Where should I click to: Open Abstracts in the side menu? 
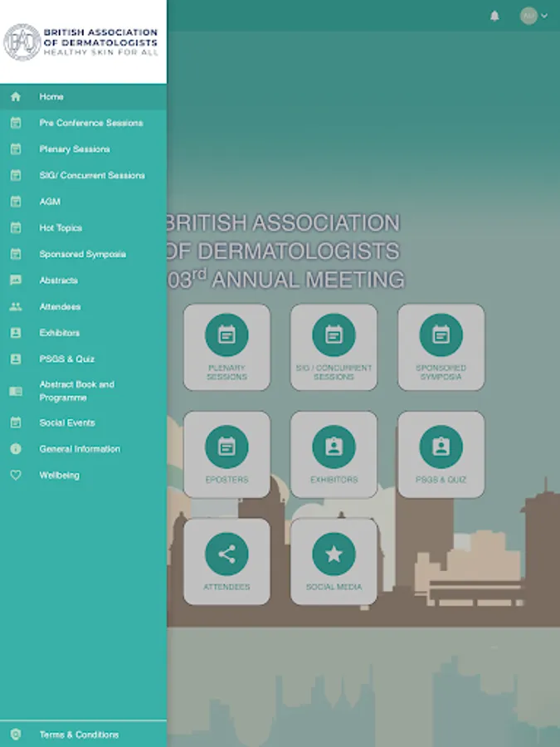coord(83,281)
